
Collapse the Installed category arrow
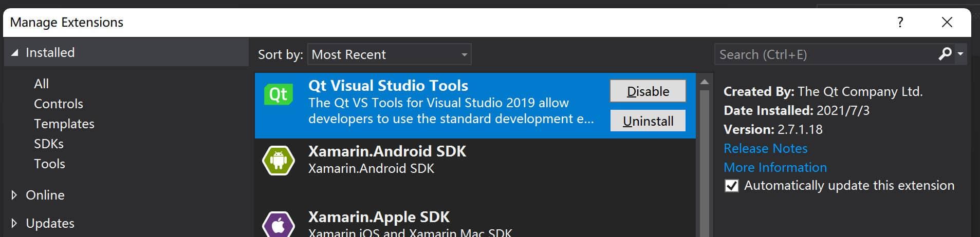tap(14, 52)
